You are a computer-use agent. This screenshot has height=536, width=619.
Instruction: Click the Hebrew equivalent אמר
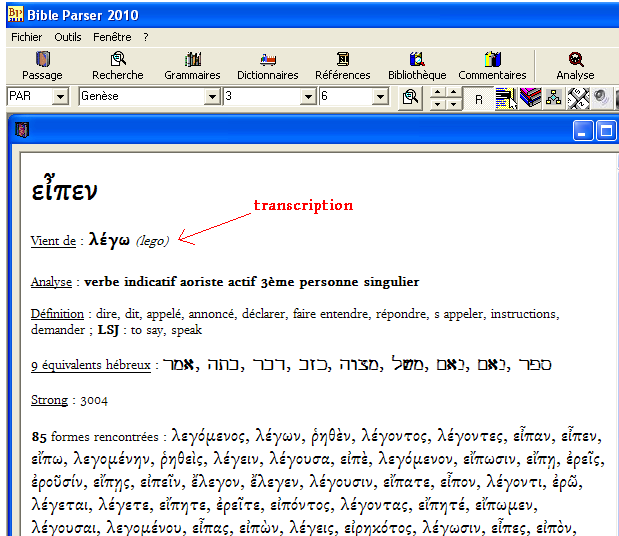[x=178, y=364]
